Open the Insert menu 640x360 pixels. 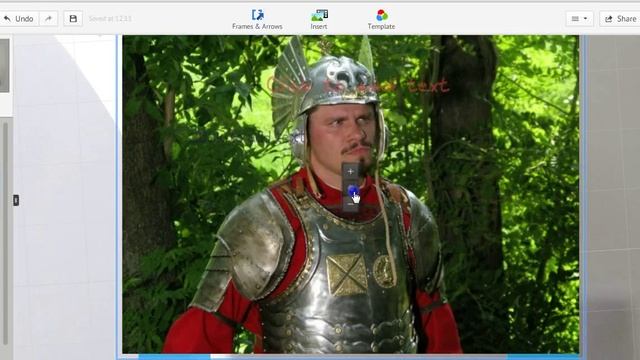click(x=319, y=20)
